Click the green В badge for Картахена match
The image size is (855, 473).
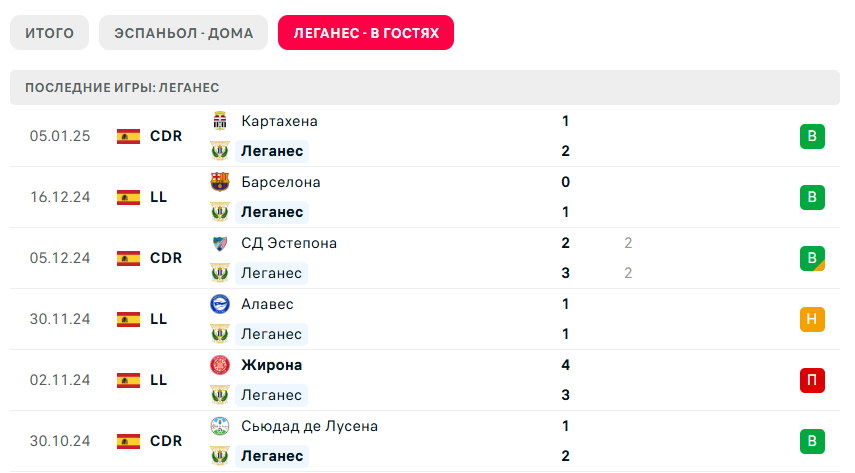[812, 137]
